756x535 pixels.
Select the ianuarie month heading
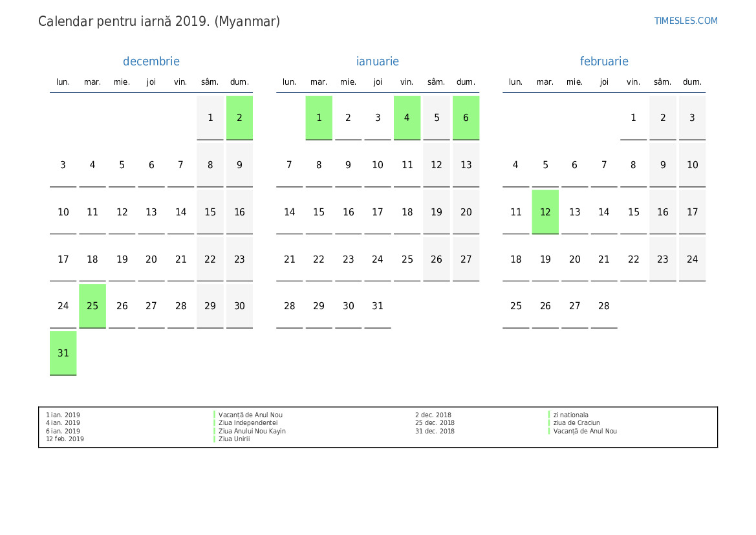(x=378, y=61)
